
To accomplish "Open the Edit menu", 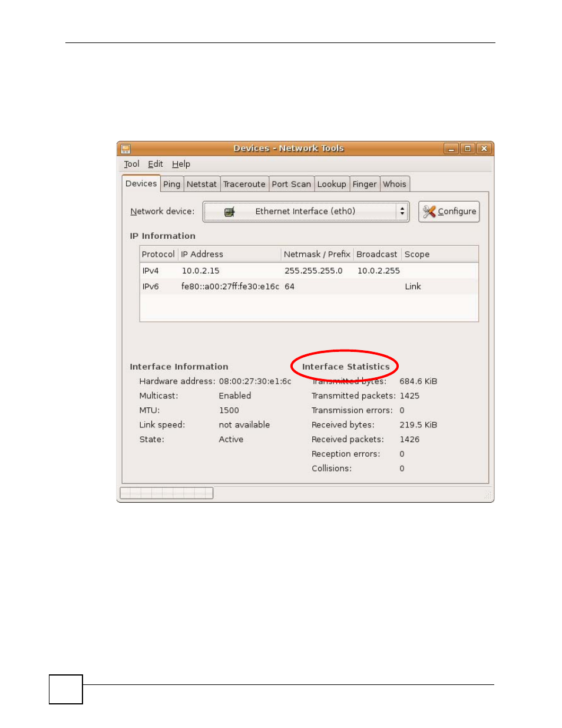I will click(156, 164).
